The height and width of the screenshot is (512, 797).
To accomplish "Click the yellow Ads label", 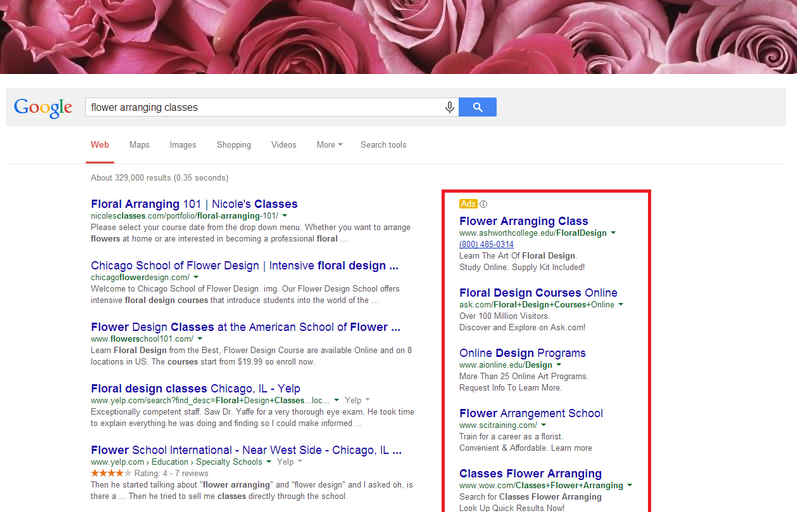I will (x=468, y=204).
